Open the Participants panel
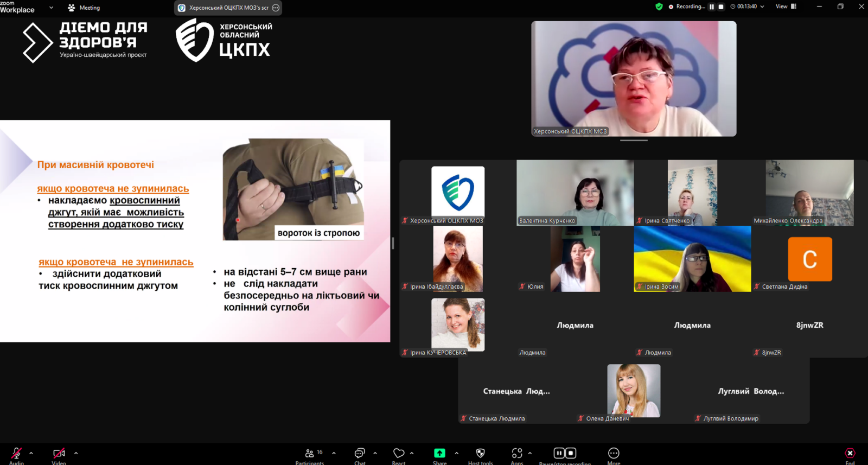Image resolution: width=868 pixels, height=465 pixels. coord(310,454)
